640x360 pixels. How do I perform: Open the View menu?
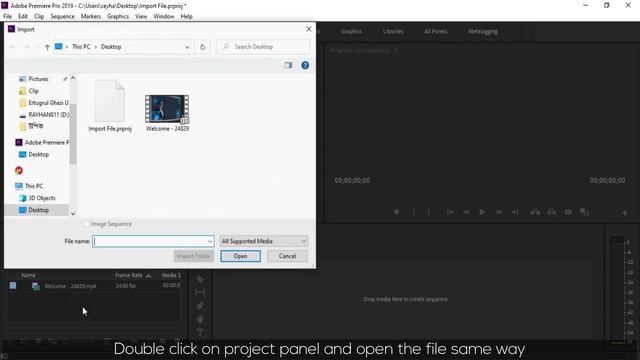(x=141, y=16)
